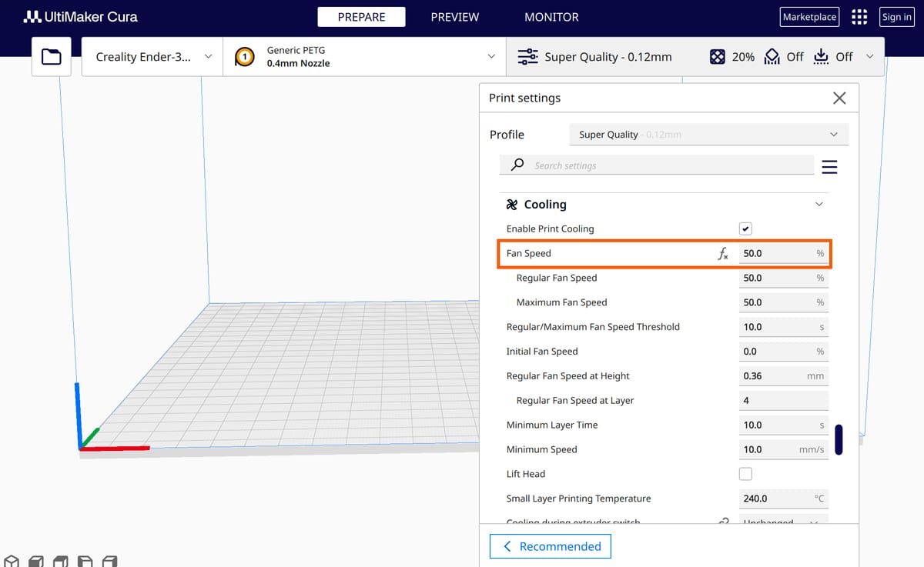Go back to Recommended settings
This screenshot has width=924, height=567.
click(x=551, y=546)
